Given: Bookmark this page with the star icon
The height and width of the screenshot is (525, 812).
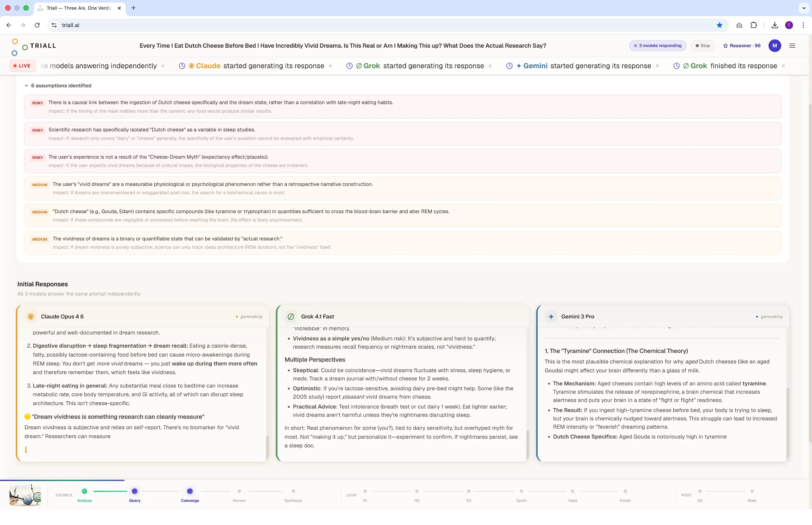Looking at the screenshot, I should pyautogui.click(x=719, y=25).
